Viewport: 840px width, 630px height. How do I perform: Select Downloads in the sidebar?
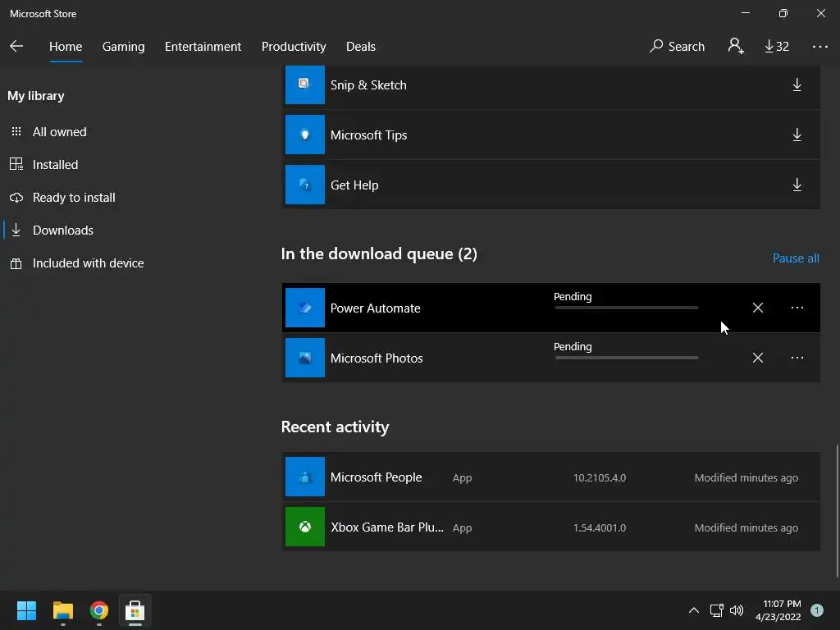62,231
